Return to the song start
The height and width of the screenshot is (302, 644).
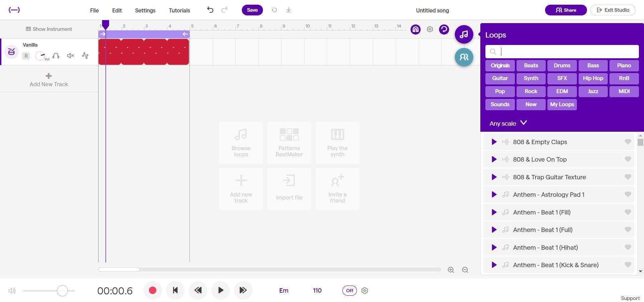coord(175,290)
